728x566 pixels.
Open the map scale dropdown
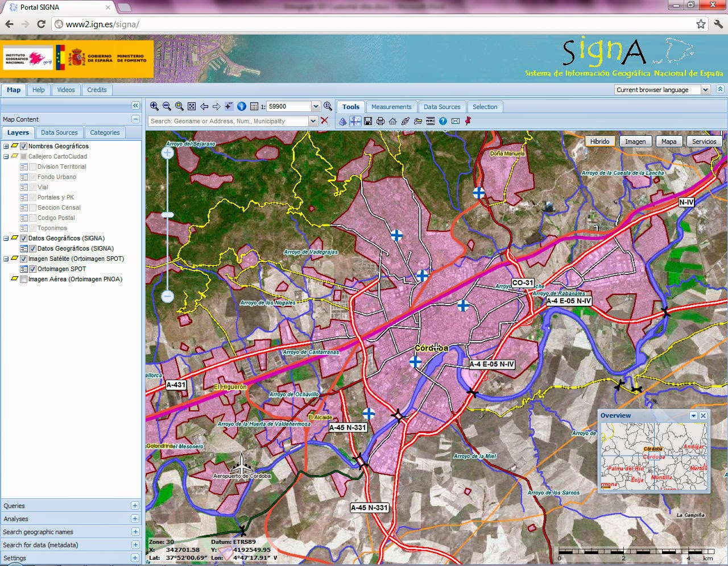click(316, 106)
